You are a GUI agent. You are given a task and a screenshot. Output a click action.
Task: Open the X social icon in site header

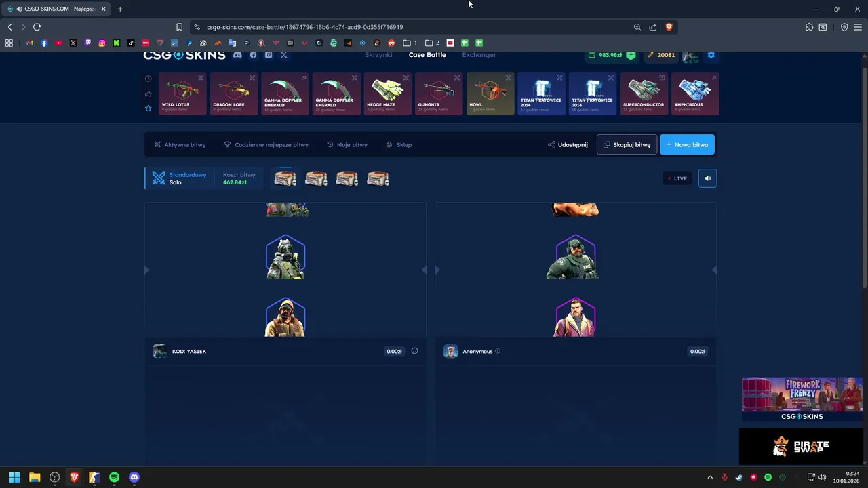click(x=284, y=55)
